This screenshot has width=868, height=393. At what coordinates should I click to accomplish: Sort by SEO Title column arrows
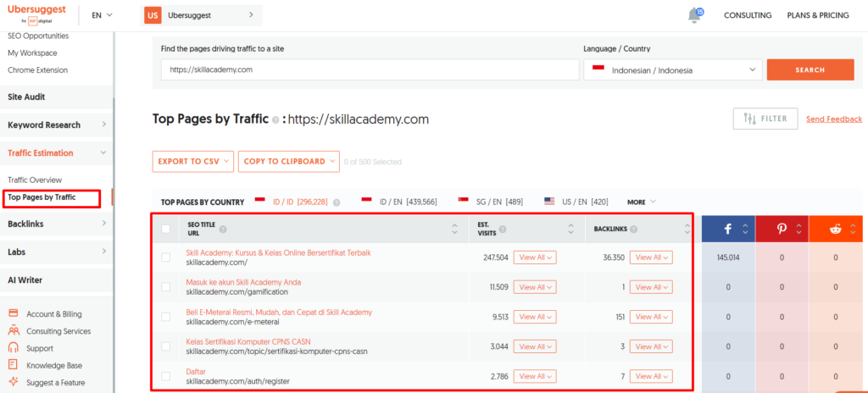[x=455, y=229]
